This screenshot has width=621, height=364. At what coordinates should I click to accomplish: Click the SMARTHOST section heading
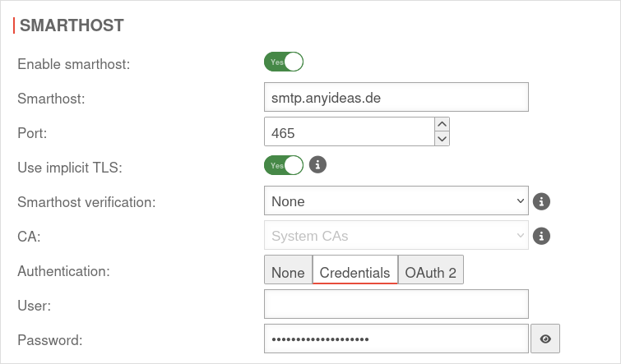[72, 25]
